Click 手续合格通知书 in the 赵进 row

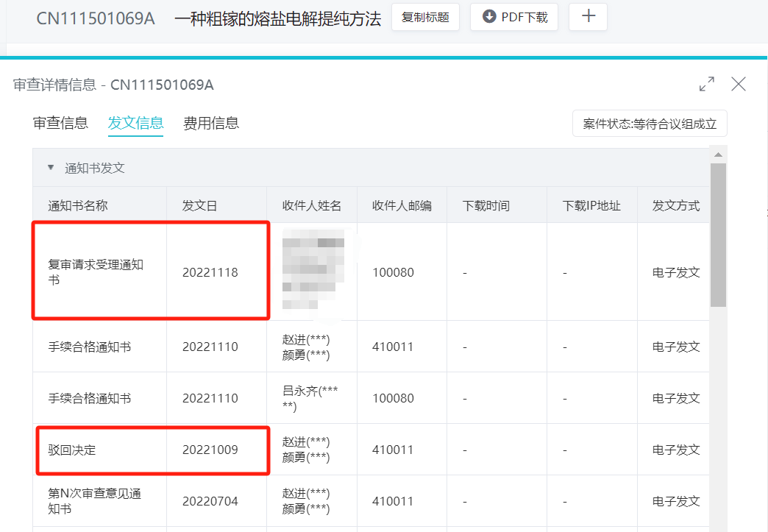(x=90, y=347)
